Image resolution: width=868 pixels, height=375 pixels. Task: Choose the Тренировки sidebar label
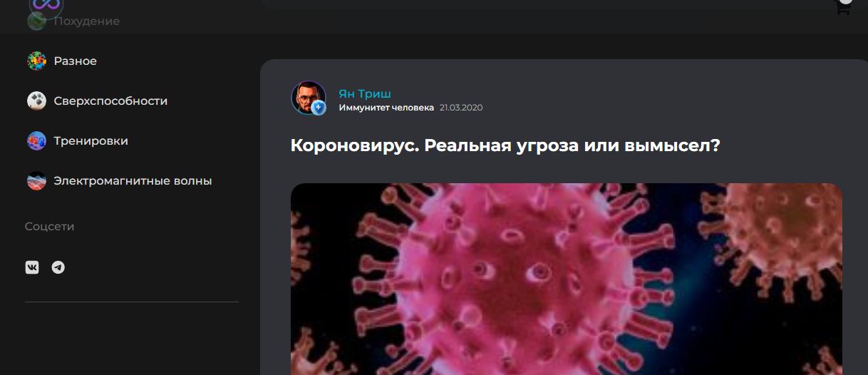point(91,141)
